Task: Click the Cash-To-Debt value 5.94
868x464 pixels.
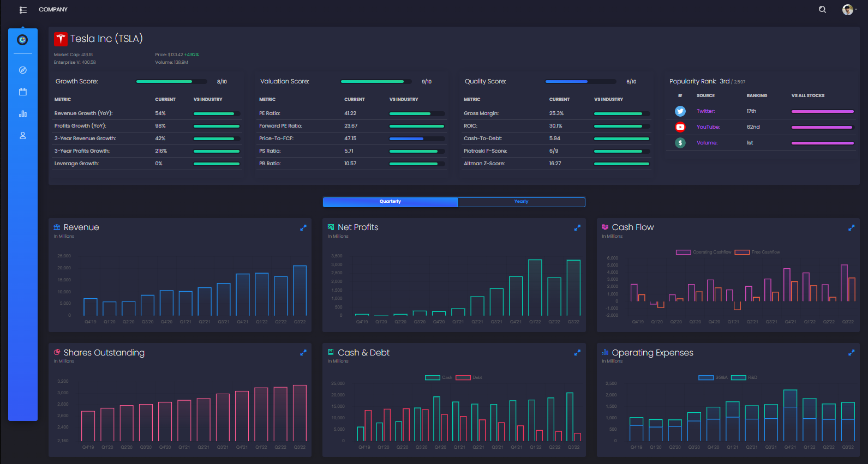Action: 555,138
